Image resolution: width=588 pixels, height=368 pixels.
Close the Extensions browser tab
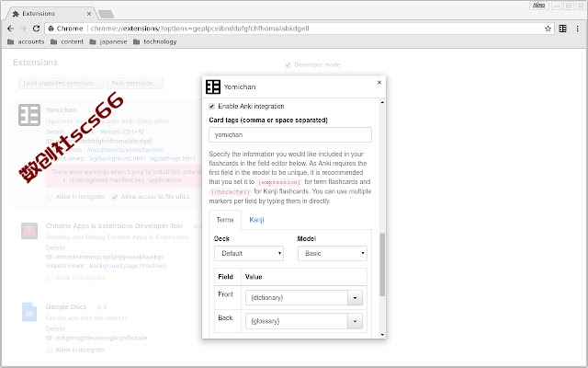coord(89,14)
